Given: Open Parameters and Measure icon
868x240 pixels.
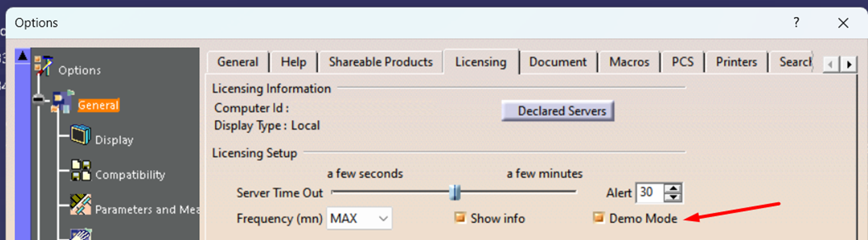Looking at the screenshot, I should tap(80, 206).
